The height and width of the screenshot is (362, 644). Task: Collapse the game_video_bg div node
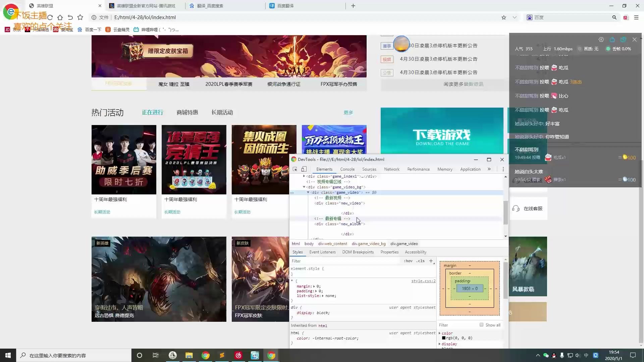coord(304,187)
